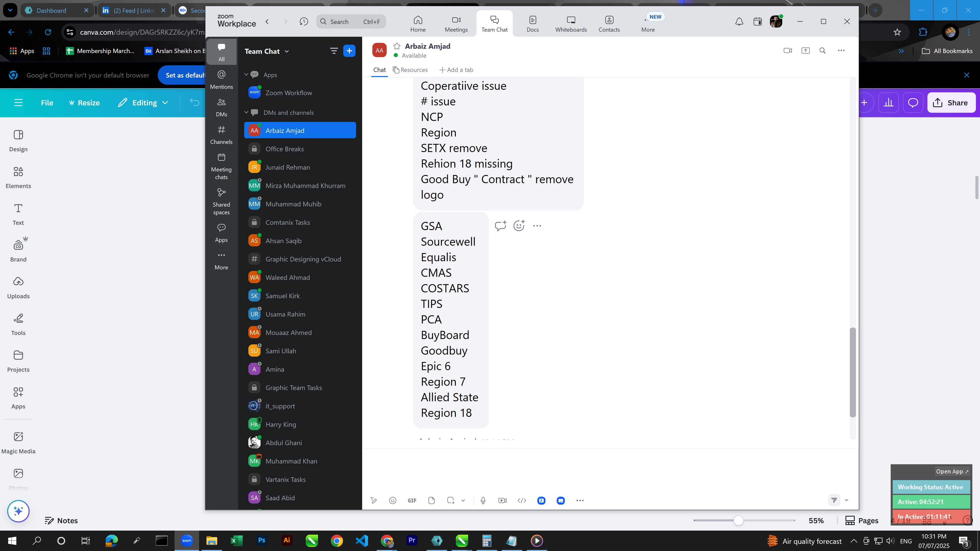Open more options in chat header
Viewport: 980px width, 551px height.
(x=841, y=51)
